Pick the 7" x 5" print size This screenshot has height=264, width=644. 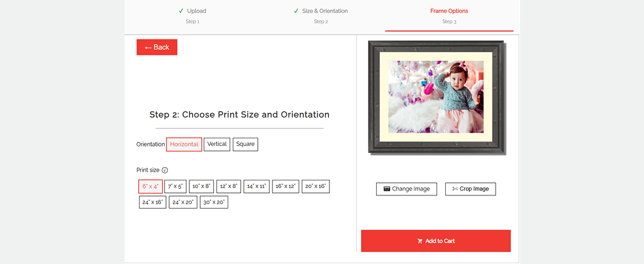175,186
